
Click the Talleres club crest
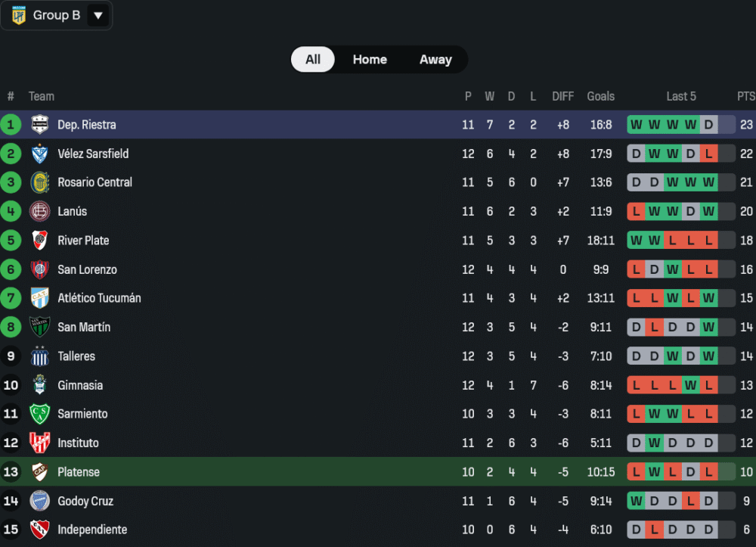pyautogui.click(x=39, y=356)
